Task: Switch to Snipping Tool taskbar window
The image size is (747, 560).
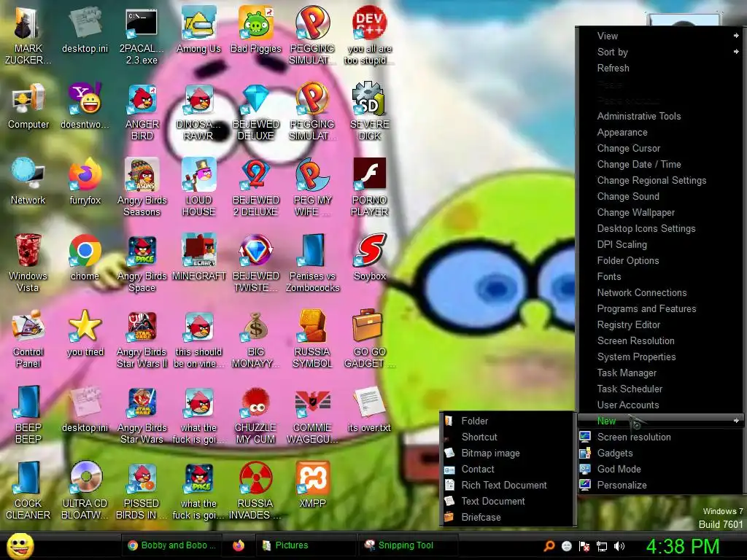Action: coord(408,545)
